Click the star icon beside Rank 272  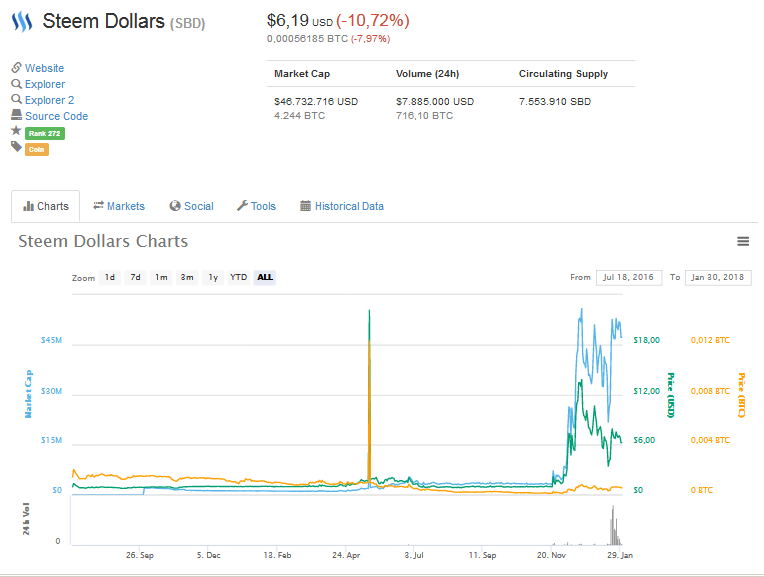click(x=16, y=131)
